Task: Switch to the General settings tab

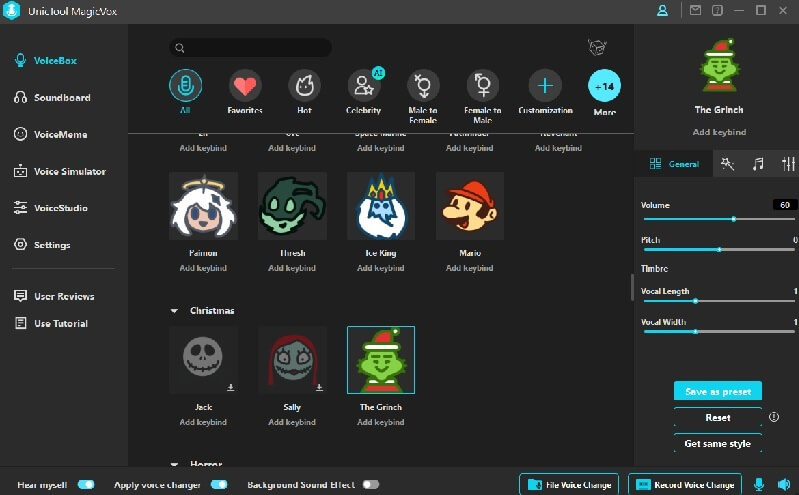Action: 674,164
